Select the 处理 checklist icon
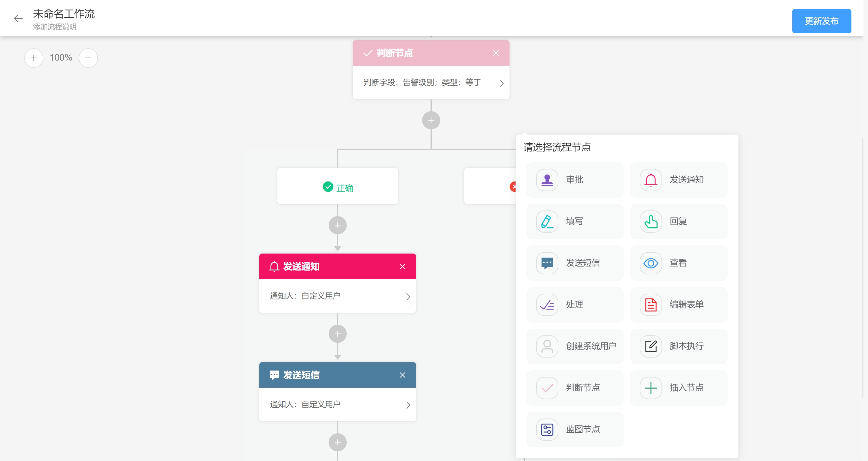The width and height of the screenshot is (868, 461). click(547, 305)
